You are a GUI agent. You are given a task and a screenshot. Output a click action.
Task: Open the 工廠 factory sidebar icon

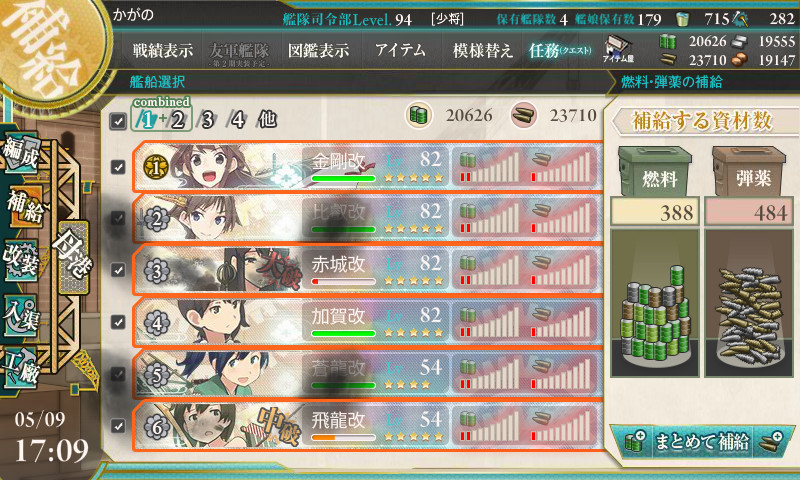[21, 367]
